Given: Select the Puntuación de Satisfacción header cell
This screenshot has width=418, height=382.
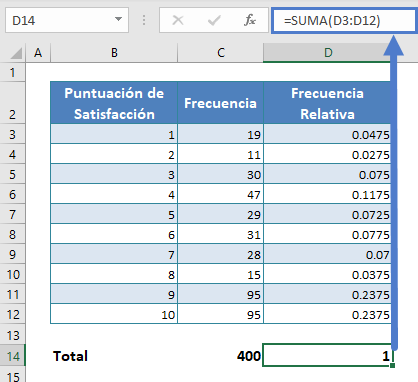Looking at the screenshot, I should 114,103.
